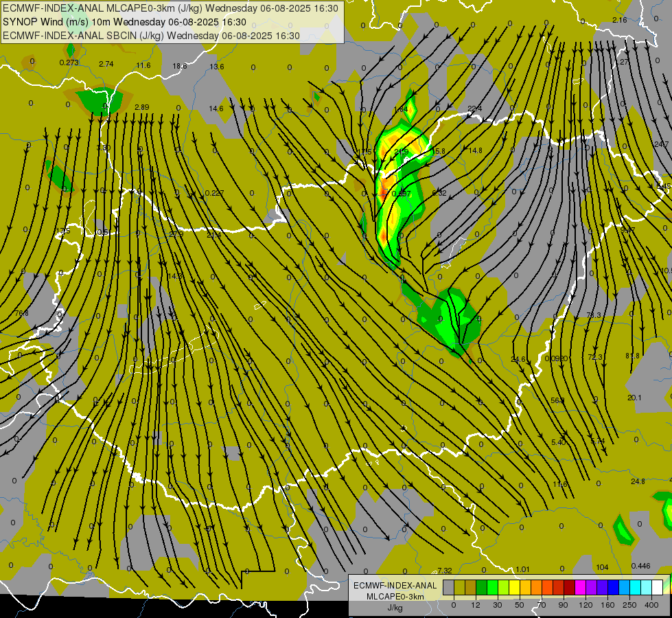
Task: Select the cyan legend swatch
Action: click(635, 587)
